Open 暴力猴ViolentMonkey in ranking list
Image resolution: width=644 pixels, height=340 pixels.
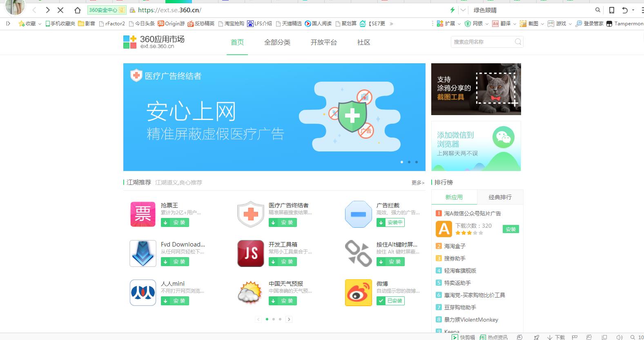pyautogui.click(x=471, y=320)
